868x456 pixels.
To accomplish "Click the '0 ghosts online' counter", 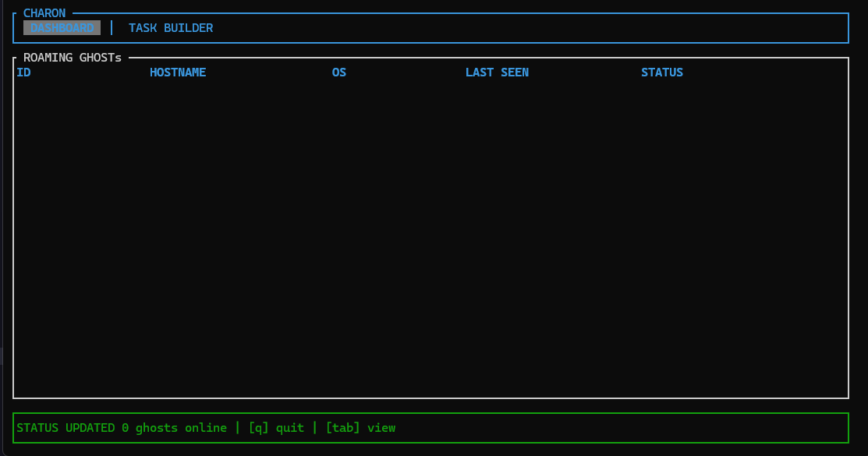I will coord(174,428).
